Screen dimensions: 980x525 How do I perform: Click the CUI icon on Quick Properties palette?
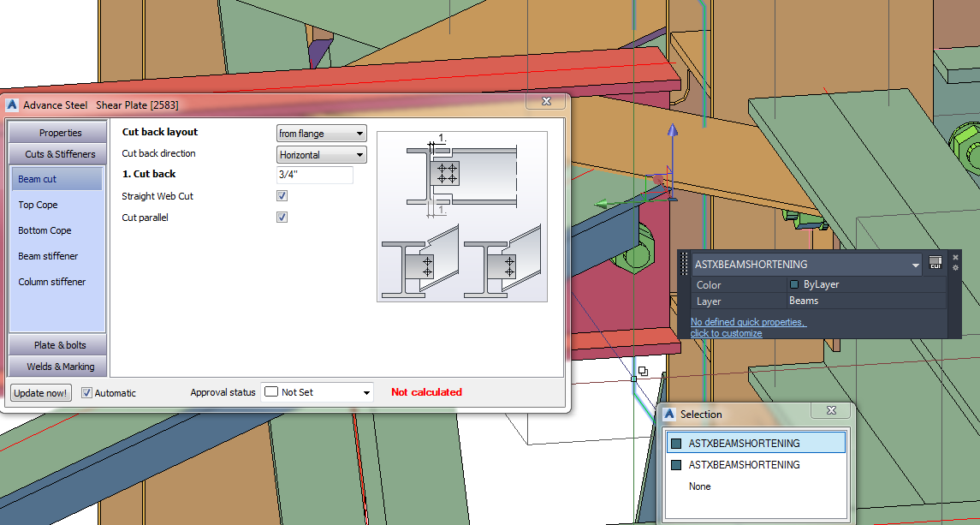[935, 262]
